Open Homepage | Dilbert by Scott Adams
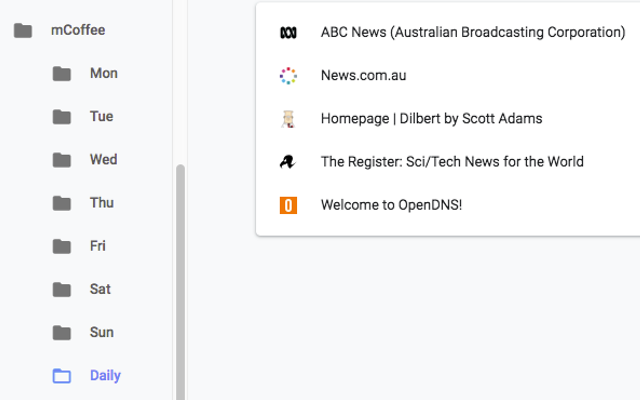The width and height of the screenshot is (640, 400). [431, 119]
